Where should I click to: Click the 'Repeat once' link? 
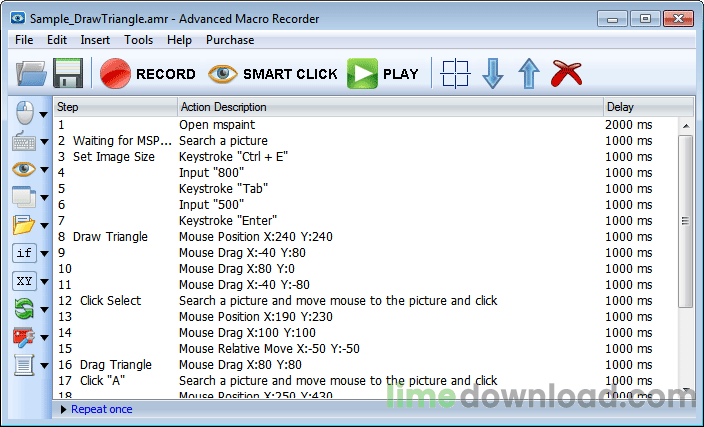tap(101, 409)
